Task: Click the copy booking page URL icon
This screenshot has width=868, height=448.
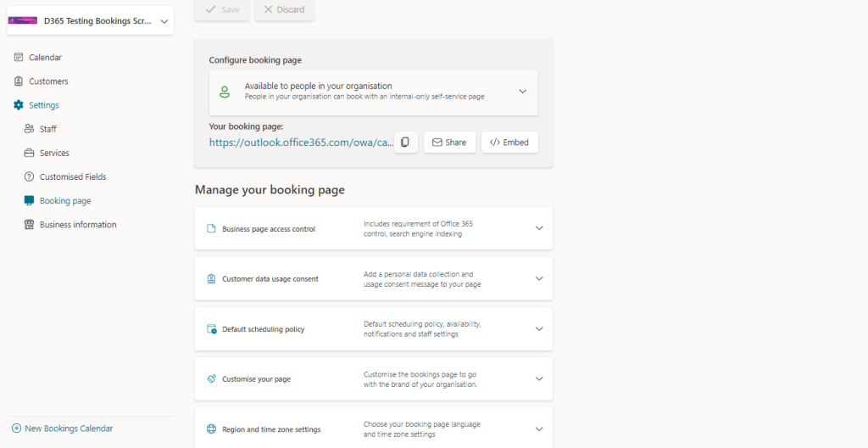Action: click(x=406, y=143)
